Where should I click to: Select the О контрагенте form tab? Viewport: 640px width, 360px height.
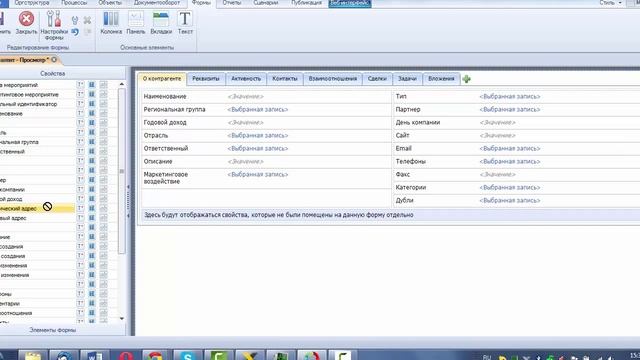(x=162, y=79)
